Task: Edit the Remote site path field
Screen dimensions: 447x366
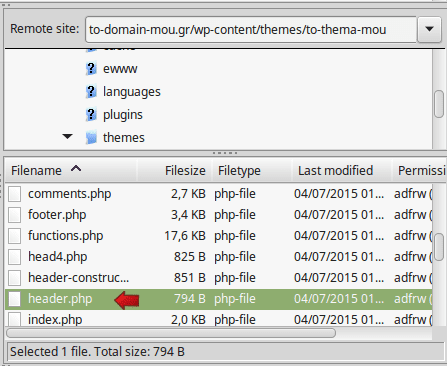Action: (x=251, y=29)
